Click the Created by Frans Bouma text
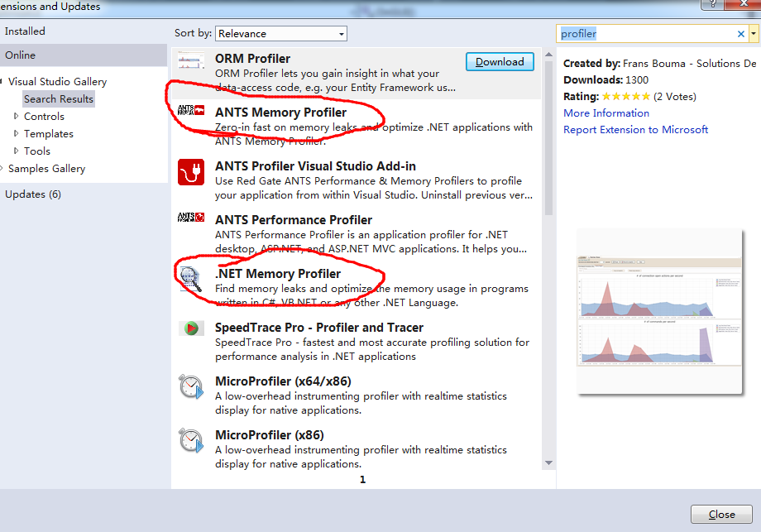The width and height of the screenshot is (761, 532). (660, 64)
